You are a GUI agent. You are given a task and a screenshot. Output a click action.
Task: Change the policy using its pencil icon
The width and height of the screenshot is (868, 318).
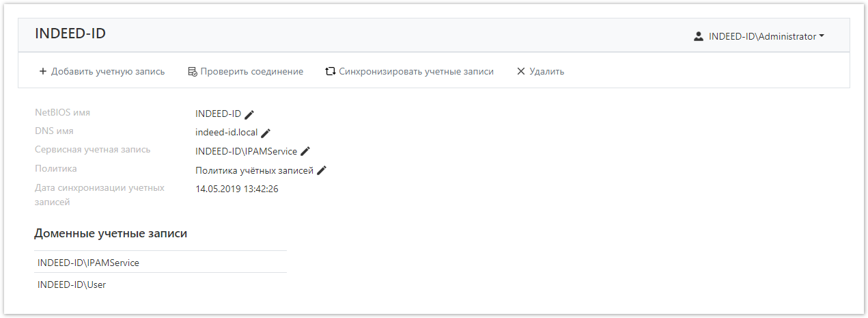click(x=322, y=170)
